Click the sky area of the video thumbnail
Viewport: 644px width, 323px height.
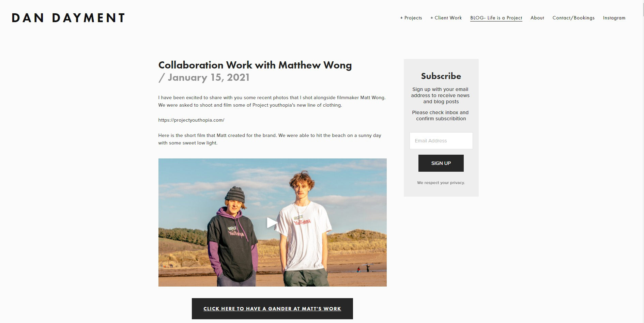[204, 177]
